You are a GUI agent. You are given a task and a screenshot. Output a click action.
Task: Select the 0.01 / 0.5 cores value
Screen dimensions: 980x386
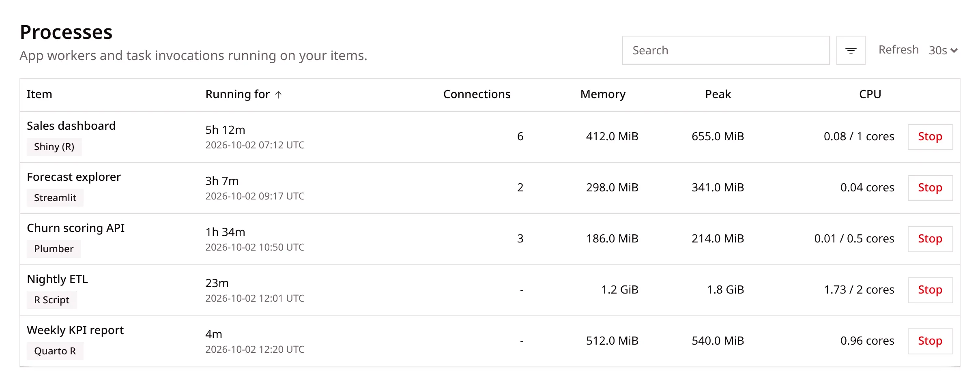pos(854,239)
